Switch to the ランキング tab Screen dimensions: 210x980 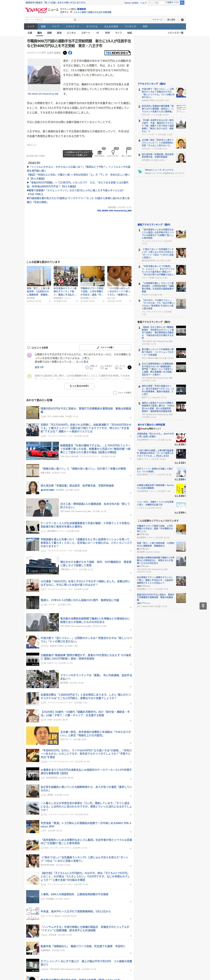[130, 27]
